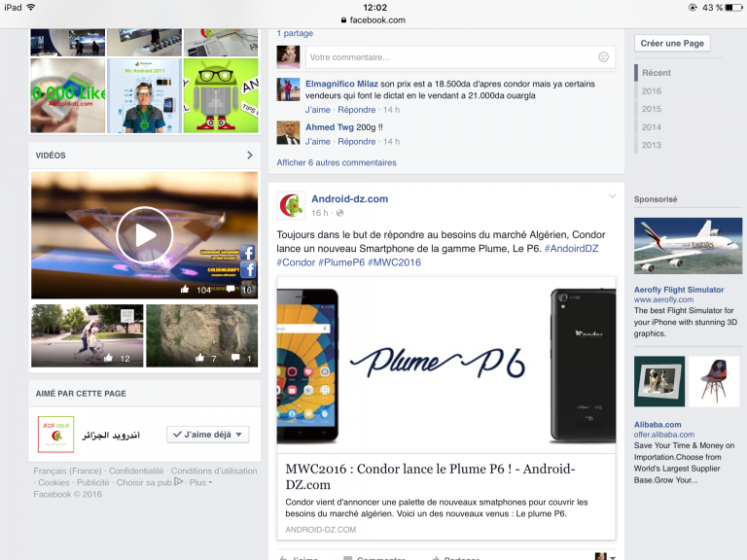The height and width of the screenshot is (560, 747).
Task: Like Ahmed Twg's comment
Action: pyautogui.click(x=318, y=142)
